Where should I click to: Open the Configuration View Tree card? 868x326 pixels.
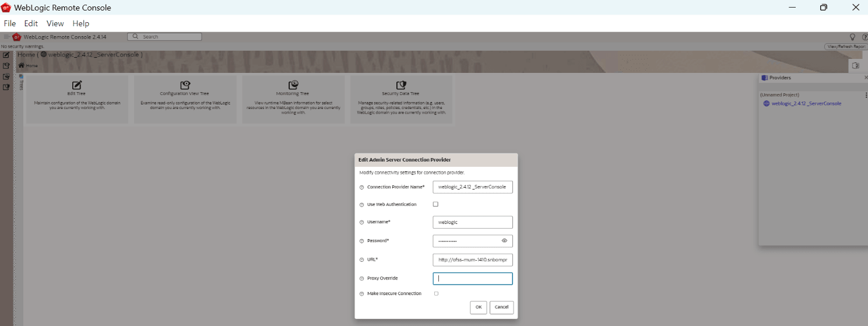coord(185,99)
